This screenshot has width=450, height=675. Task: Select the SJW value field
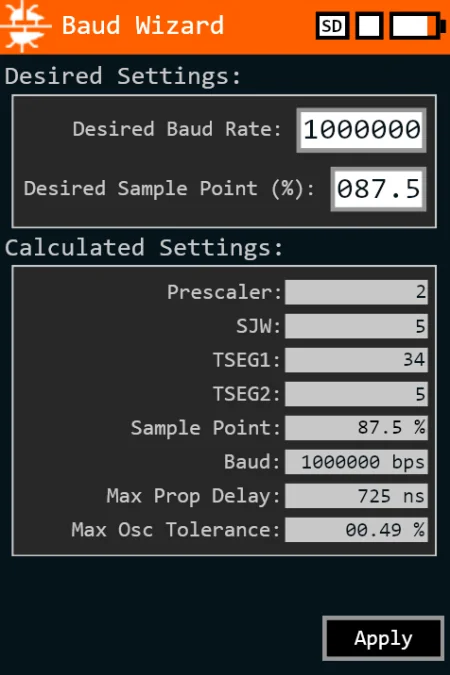(x=356, y=326)
